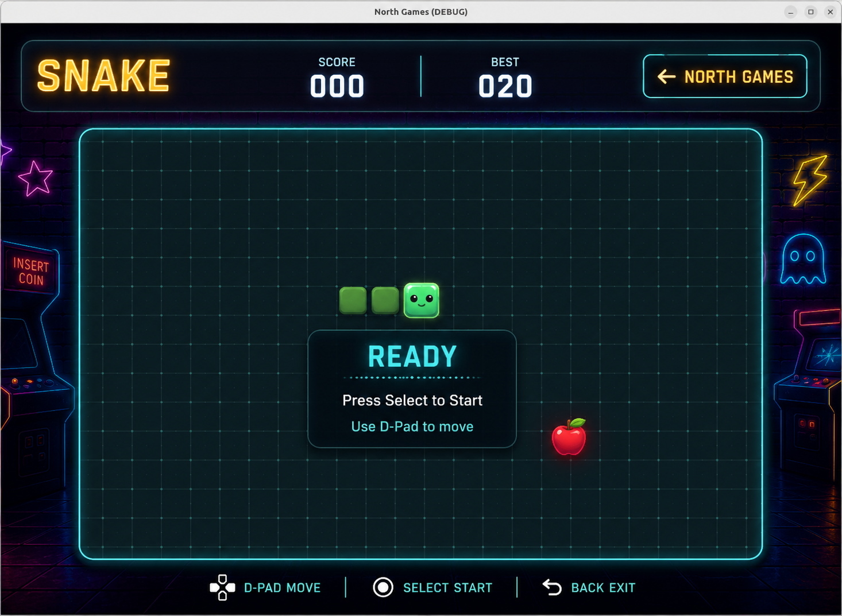Click "Use D-Pad to move" hint
Screen dimensions: 842x616
click(x=412, y=427)
